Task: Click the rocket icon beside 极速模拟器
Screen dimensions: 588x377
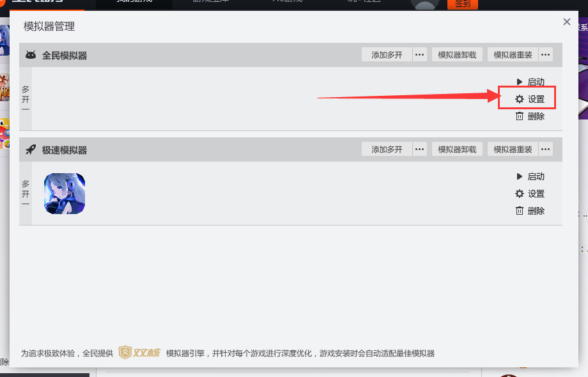Action: click(31, 149)
